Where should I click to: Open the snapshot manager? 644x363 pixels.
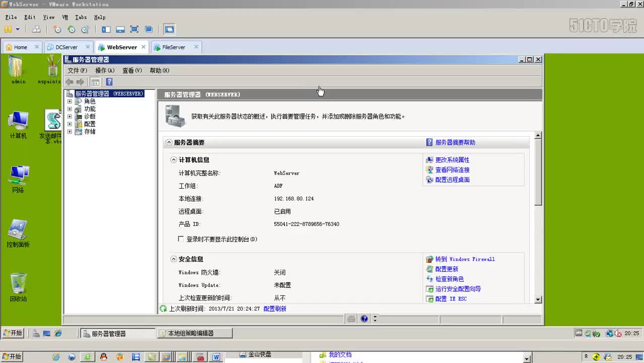coord(85,29)
